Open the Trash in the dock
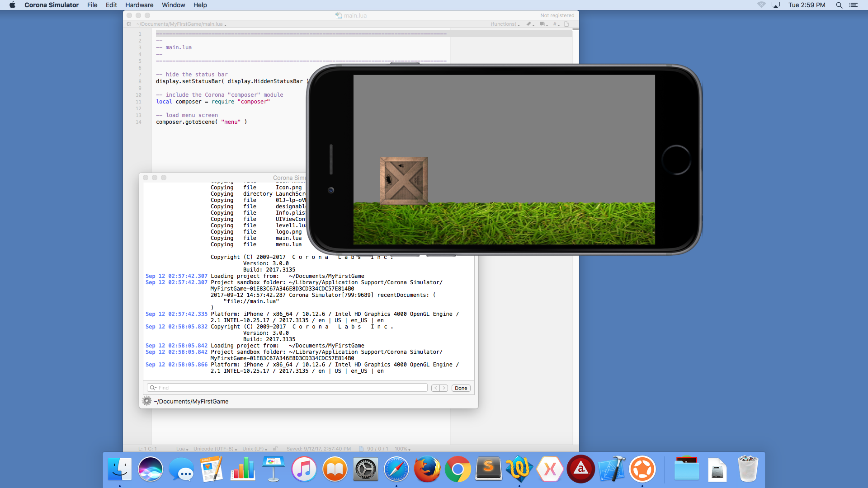Image resolution: width=868 pixels, height=488 pixels. click(748, 469)
